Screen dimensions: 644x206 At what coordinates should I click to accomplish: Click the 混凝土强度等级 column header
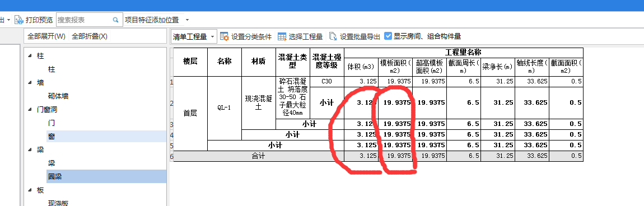point(326,62)
